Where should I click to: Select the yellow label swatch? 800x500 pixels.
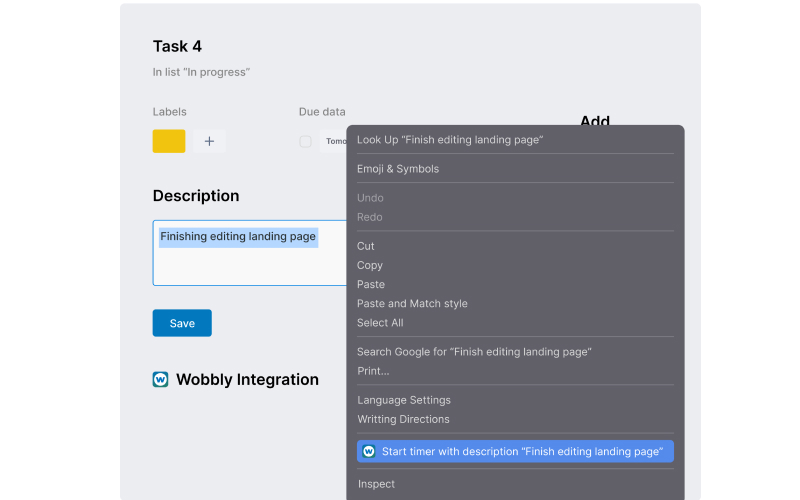tap(169, 141)
